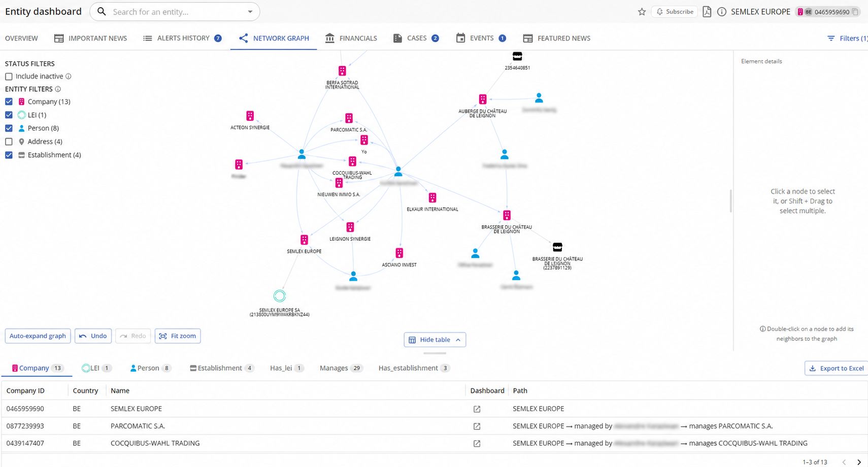868x467 pixels.
Task: Select the ASCIANO INVEST company node
Action: click(399, 253)
